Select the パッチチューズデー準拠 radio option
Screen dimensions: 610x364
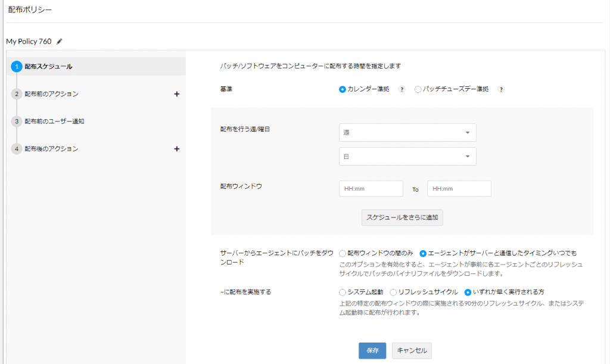(x=418, y=89)
